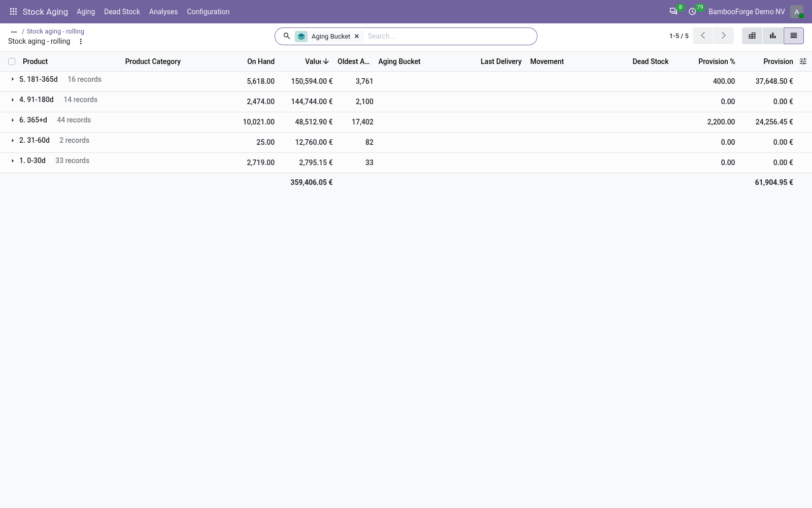Follow the Stock aging - rolling breadcrumb link
Viewport: 812px width, 508px height.
(55, 31)
